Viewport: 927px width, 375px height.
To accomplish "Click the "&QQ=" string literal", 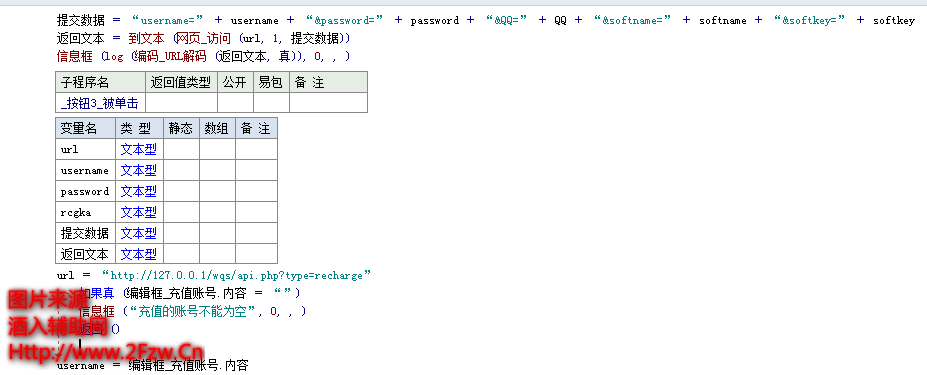I will click(505, 20).
